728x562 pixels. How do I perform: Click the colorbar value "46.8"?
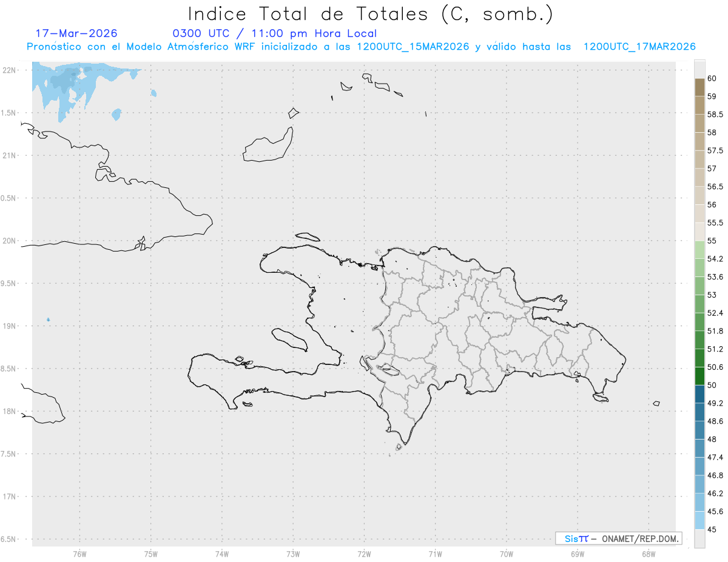pos(715,475)
